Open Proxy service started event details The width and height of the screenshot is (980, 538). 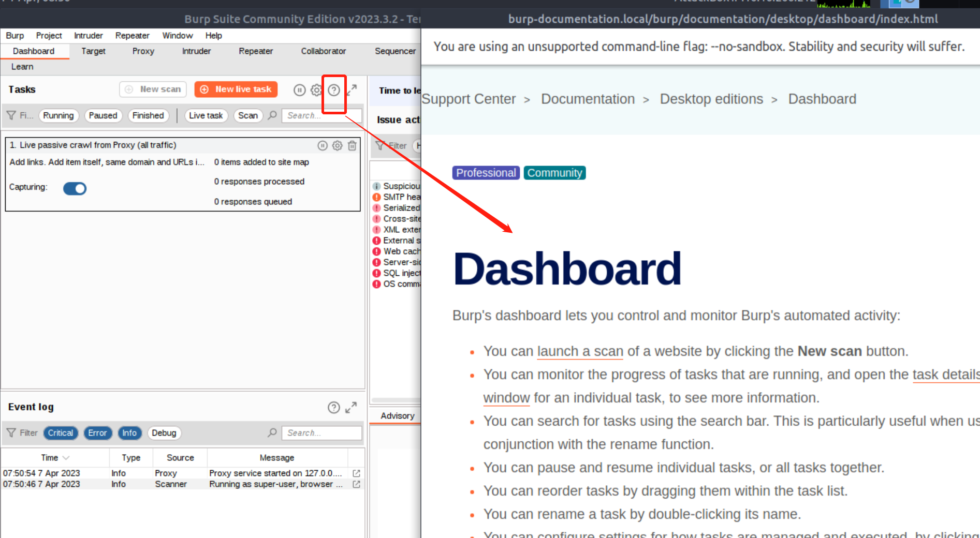pos(356,473)
